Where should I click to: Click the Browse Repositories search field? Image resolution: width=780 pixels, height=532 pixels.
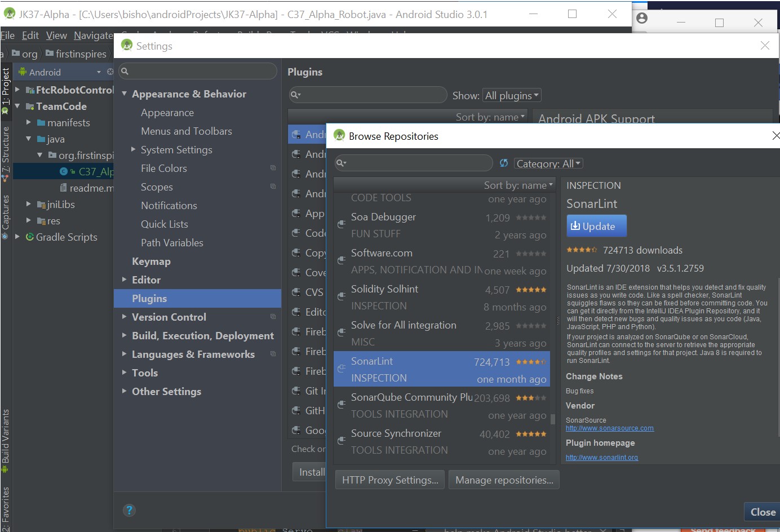coord(414,163)
